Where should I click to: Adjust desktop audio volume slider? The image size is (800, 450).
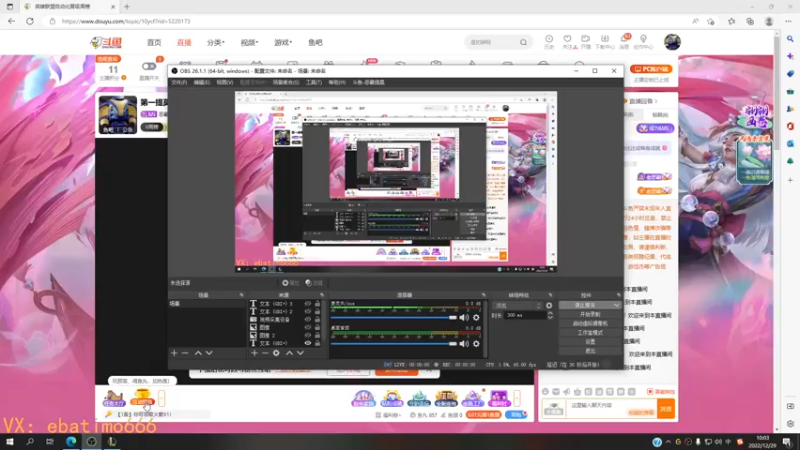coord(394,344)
